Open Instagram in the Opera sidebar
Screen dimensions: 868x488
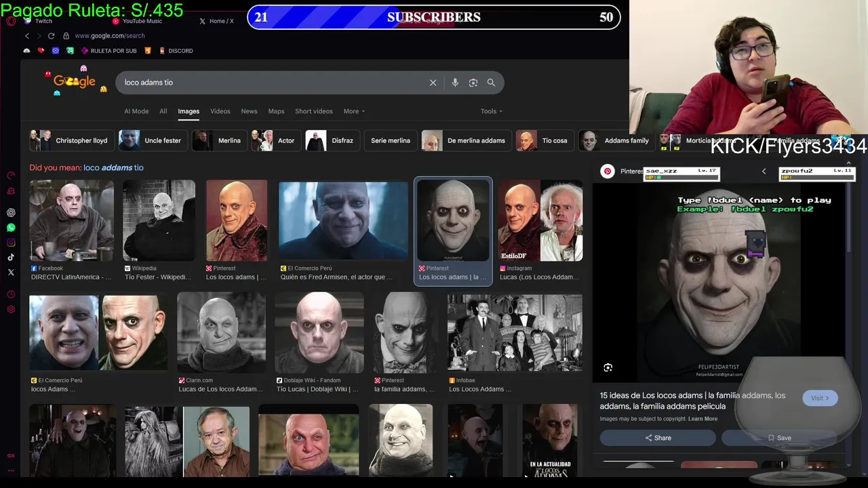click(11, 243)
